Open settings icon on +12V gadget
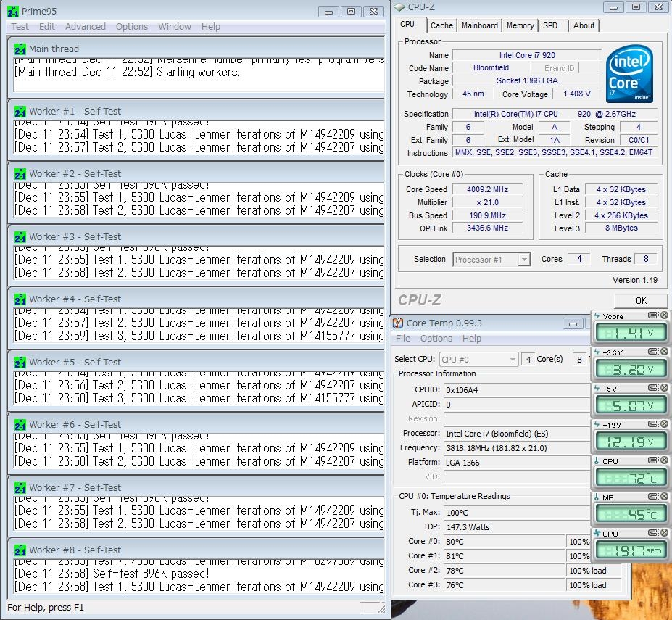Viewport: 672px width, 620px height. 654,424
